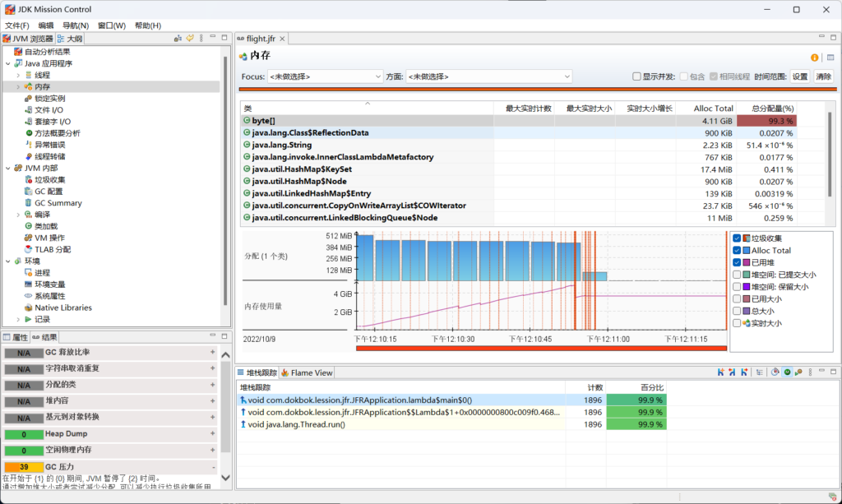Open the 编辑 menu
The width and height of the screenshot is (842, 504).
tap(46, 25)
